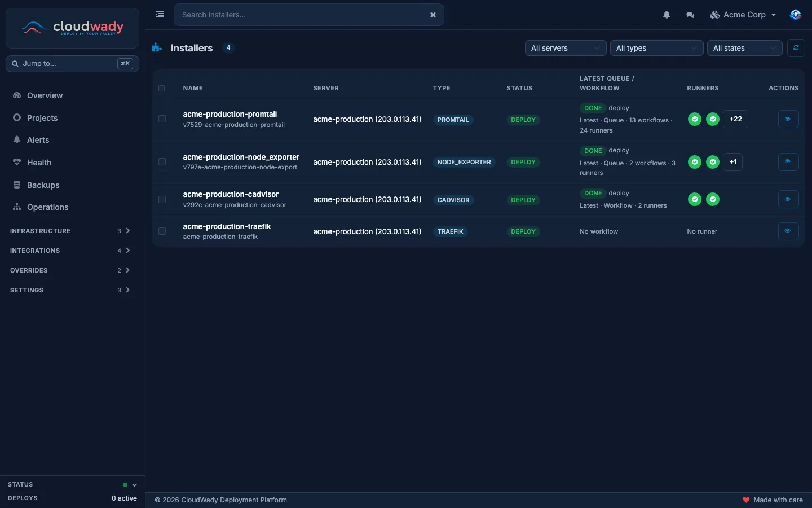The image size is (812, 508).
Task: View acme-production-cadvisor installer details
Action: pos(788,199)
